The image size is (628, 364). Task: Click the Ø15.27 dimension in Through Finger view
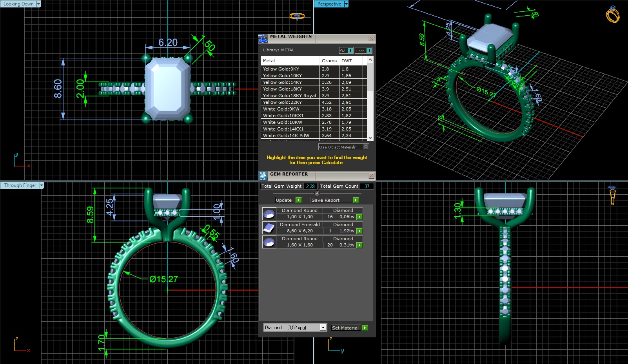click(163, 279)
